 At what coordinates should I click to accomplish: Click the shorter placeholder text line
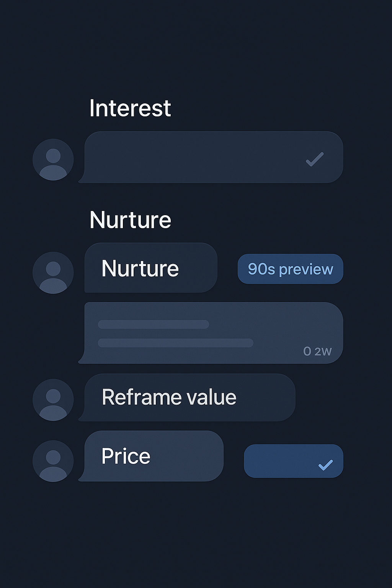click(153, 325)
